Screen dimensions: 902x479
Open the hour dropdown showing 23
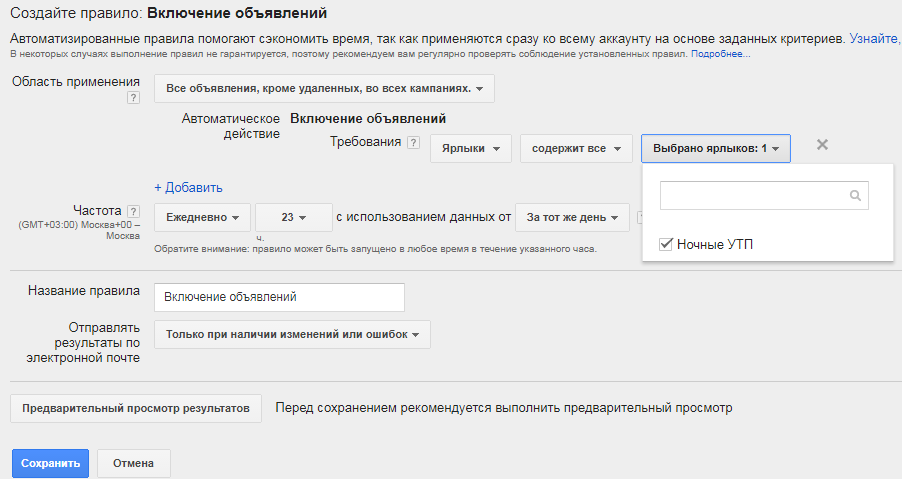click(x=293, y=217)
